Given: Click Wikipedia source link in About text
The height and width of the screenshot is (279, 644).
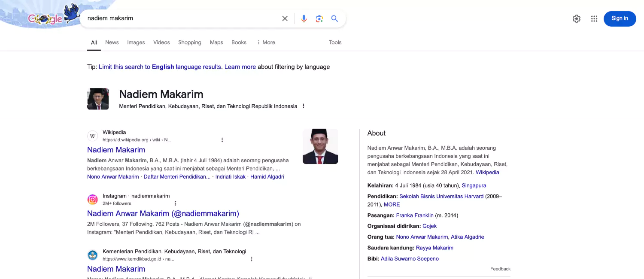Looking at the screenshot, I should (487, 173).
